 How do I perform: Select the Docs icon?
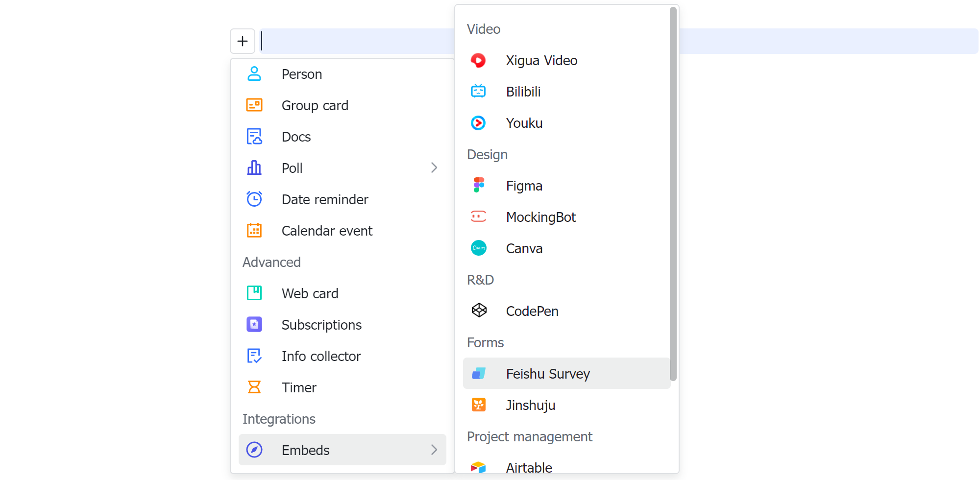click(254, 136)
